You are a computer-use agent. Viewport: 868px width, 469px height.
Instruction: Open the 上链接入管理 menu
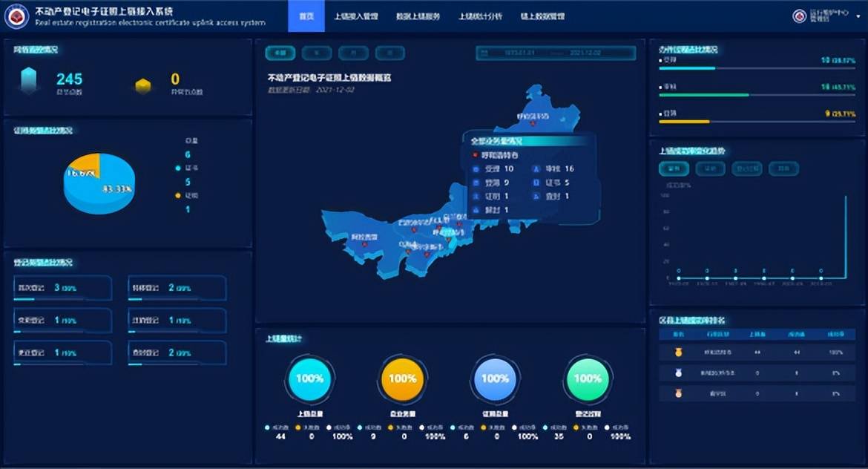pos(355,16)
